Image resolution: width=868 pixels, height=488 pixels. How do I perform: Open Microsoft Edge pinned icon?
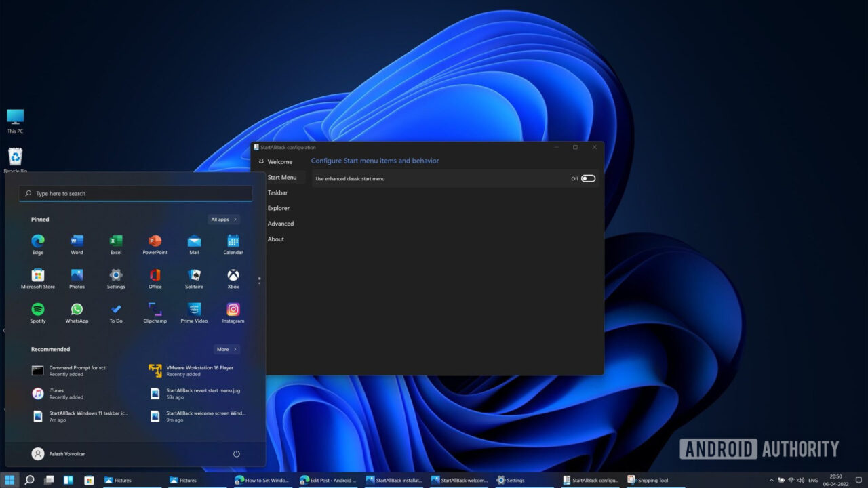pyautogui.click(x=38, y=243)
